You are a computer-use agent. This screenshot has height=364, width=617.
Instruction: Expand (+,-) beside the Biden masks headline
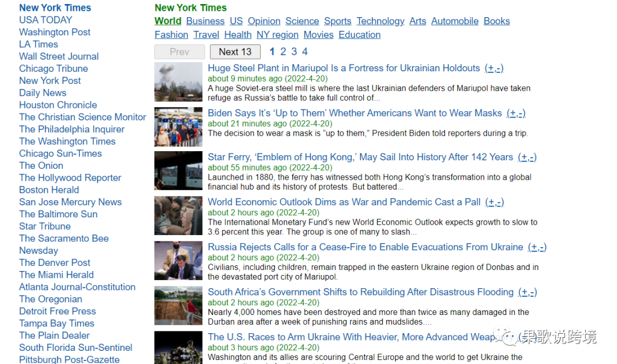[516, 114]
